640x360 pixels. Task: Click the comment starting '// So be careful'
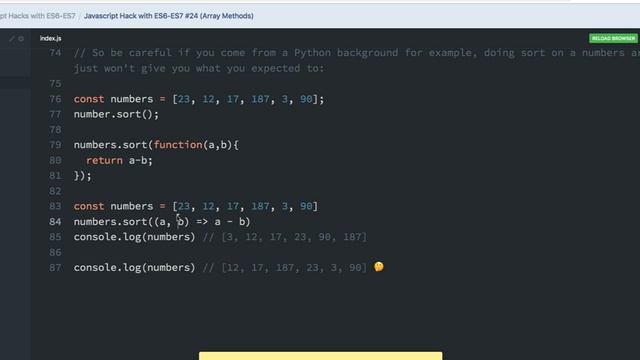(x=357, y=53)
